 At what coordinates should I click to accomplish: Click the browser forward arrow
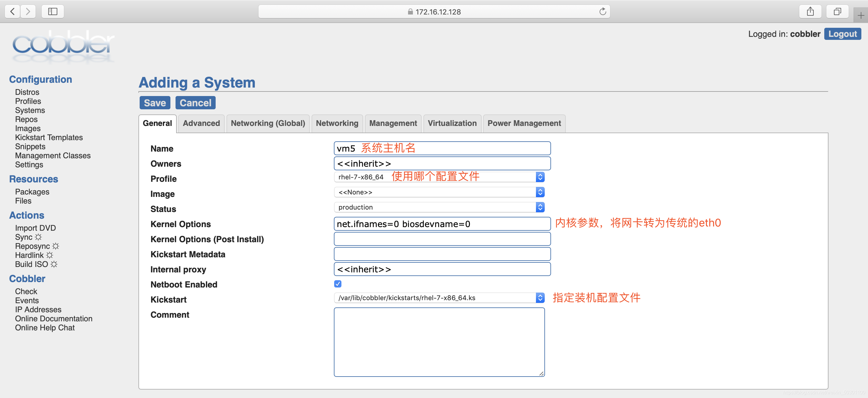click(x=28, y=11)
